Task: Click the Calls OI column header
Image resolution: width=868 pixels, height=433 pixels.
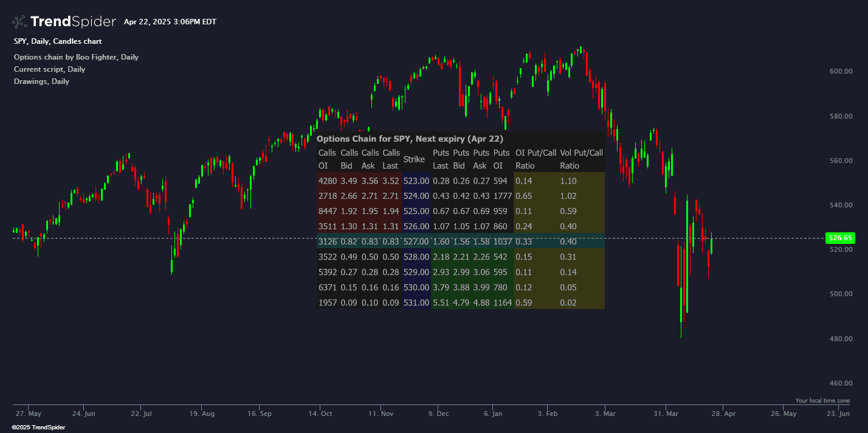Action: pyautogui.click(x=327, y=159)
